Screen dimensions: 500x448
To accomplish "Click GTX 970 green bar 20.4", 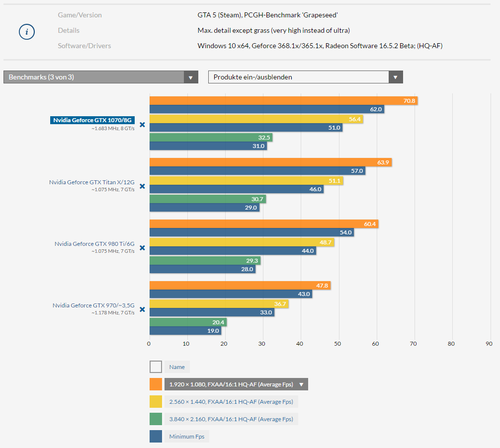I will 188,322.
